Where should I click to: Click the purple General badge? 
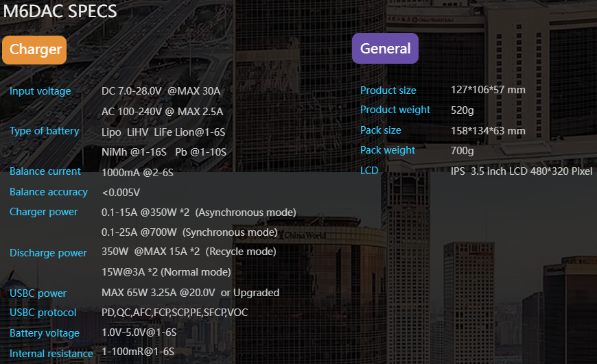pos(385,49)
